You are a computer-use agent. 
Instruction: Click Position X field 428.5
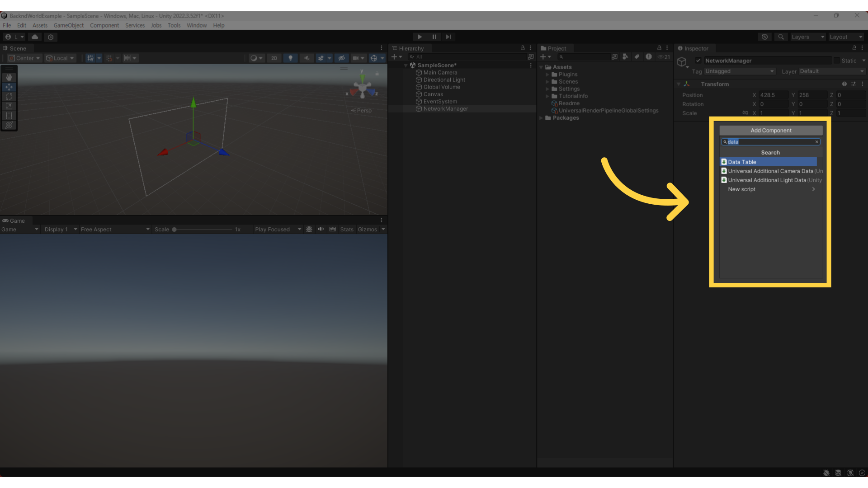(x=774, y=95)
